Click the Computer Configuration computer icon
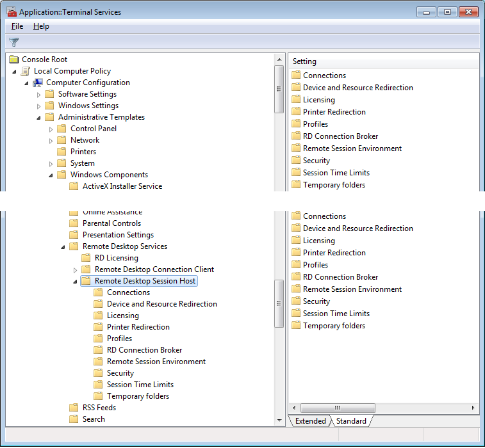Viewport: 485px width, 448px height. pyautogui.click(x=38, y=83)
